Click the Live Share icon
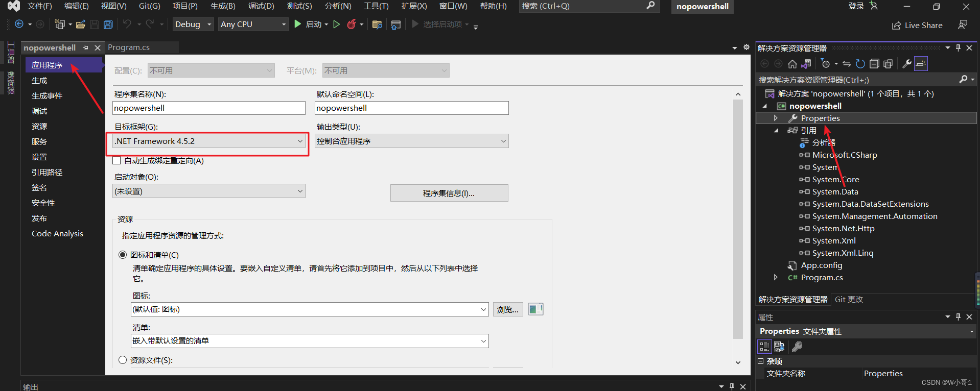This screenshot has width=980, height=391. tap(896, 26)
